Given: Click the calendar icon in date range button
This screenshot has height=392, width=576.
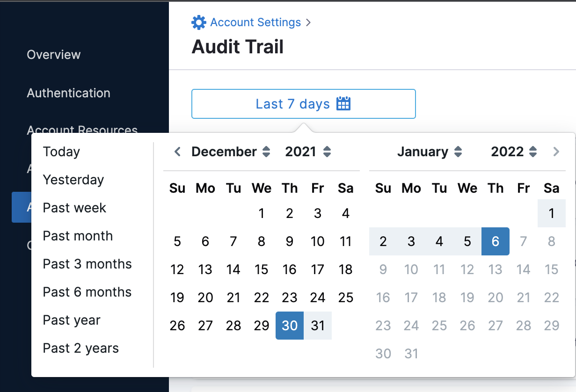Looking at the screenshot, I should coord(343,104).
